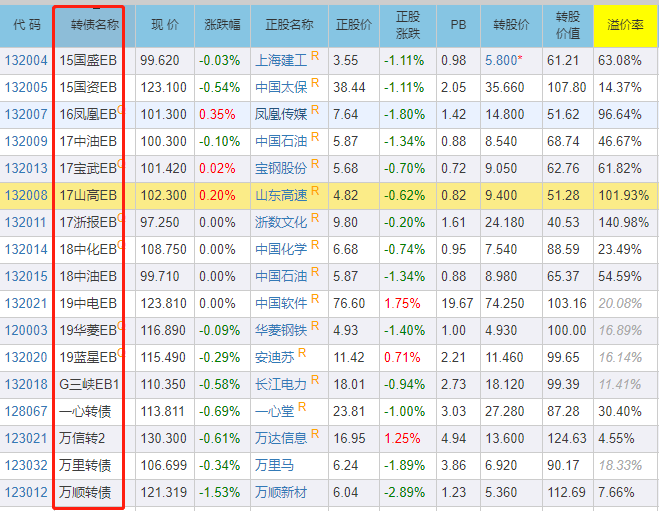Sort by the 涨跌幅 column header
Viewport: 659px width, 511px height.
coord(222,25)
